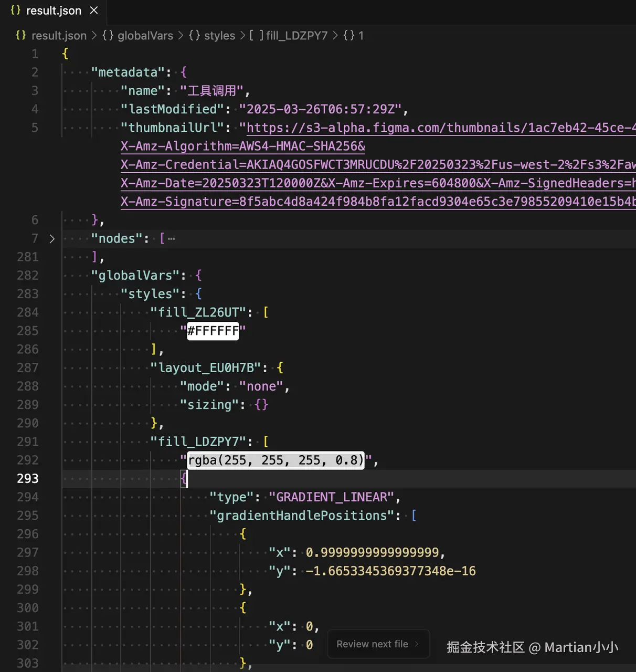This screenshot has height=672, width=636.
Task: Click the 2025-03-26T06:57:29Z timestamp value
Action: [x=321, y=109]
